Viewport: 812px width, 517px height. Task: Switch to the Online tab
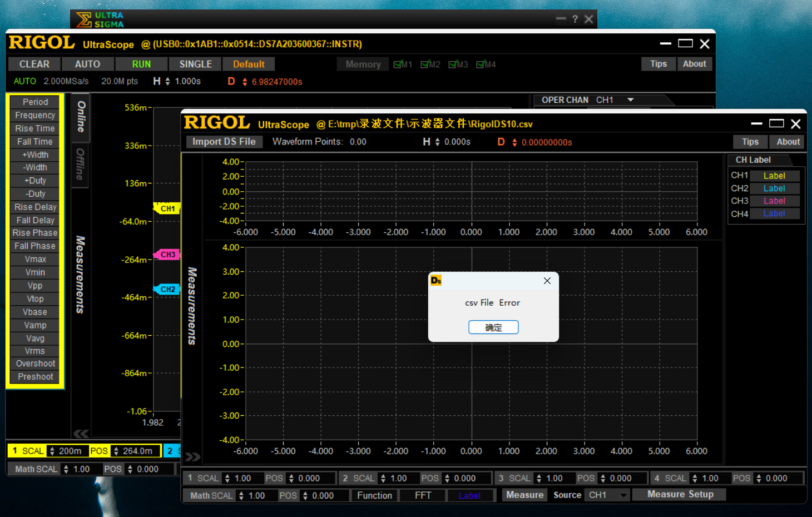81,117
